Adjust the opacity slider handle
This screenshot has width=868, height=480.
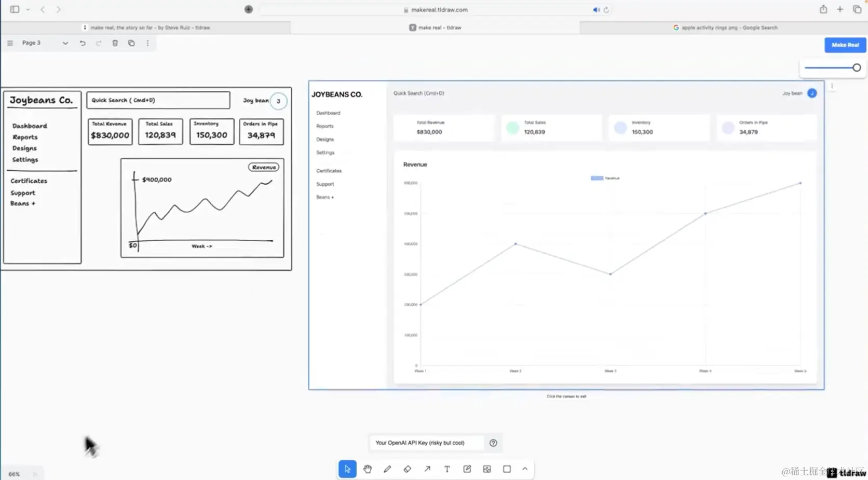[x=857, y=67]
